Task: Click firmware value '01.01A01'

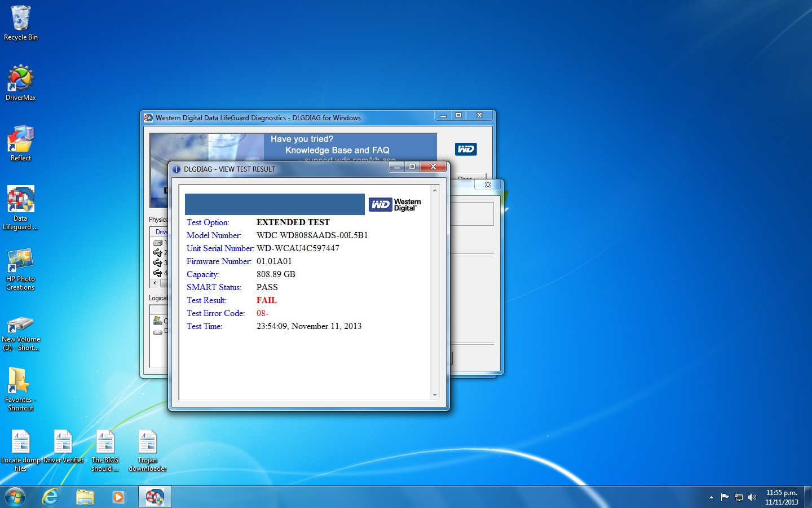Action: coord(274,261)
